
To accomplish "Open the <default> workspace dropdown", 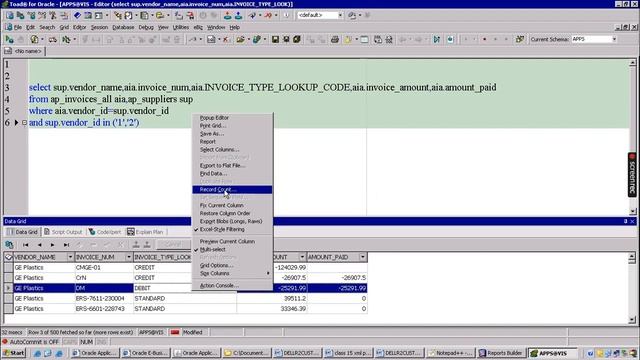I will (x=340, y=15).
